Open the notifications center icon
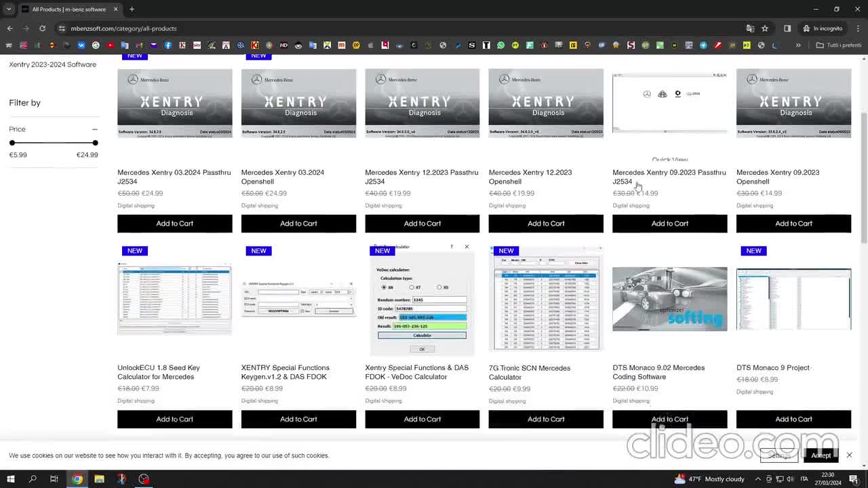868x488 pixels. [x=854, y=479]
